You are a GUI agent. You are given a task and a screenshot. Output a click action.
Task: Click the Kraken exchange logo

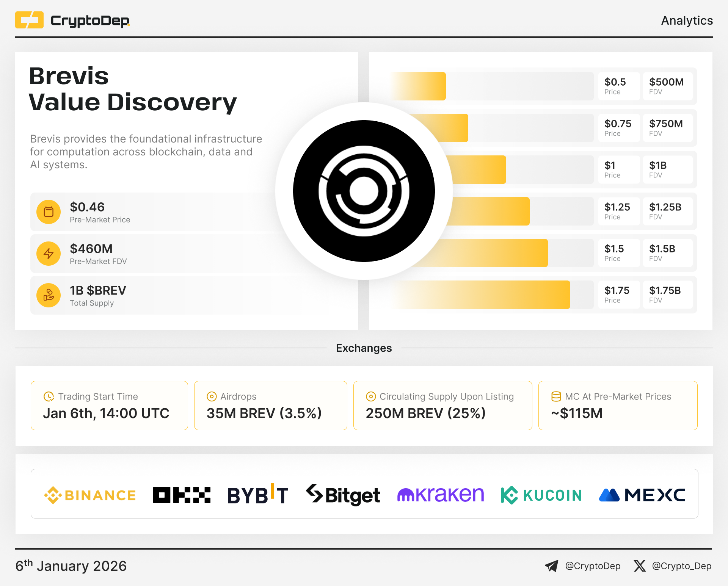[x=441, y=495]
